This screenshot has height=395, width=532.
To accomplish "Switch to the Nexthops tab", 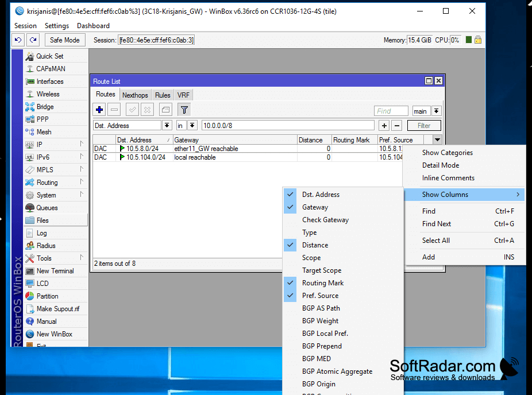I will [x=135, y=95].
